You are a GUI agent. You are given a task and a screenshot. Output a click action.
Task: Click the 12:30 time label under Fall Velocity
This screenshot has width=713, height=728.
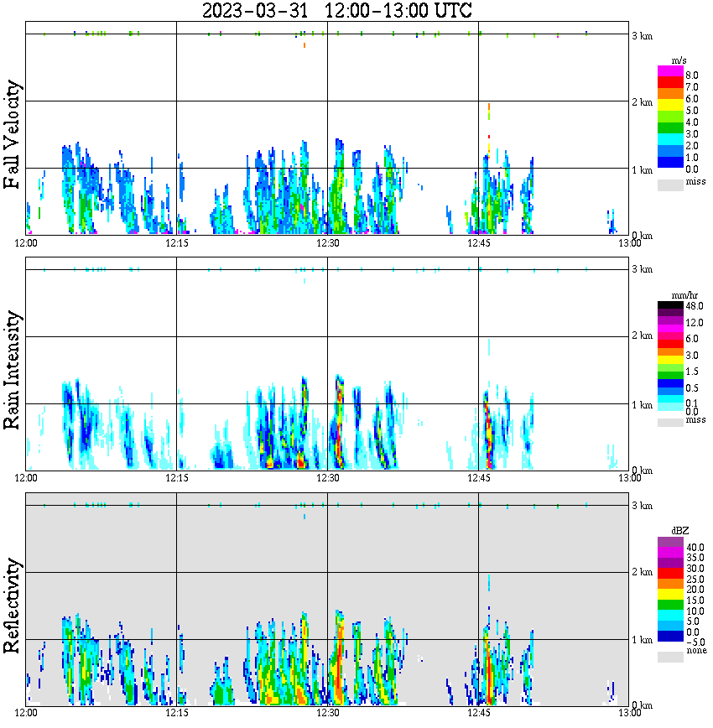pyautogui.click(x=328, y=243)
